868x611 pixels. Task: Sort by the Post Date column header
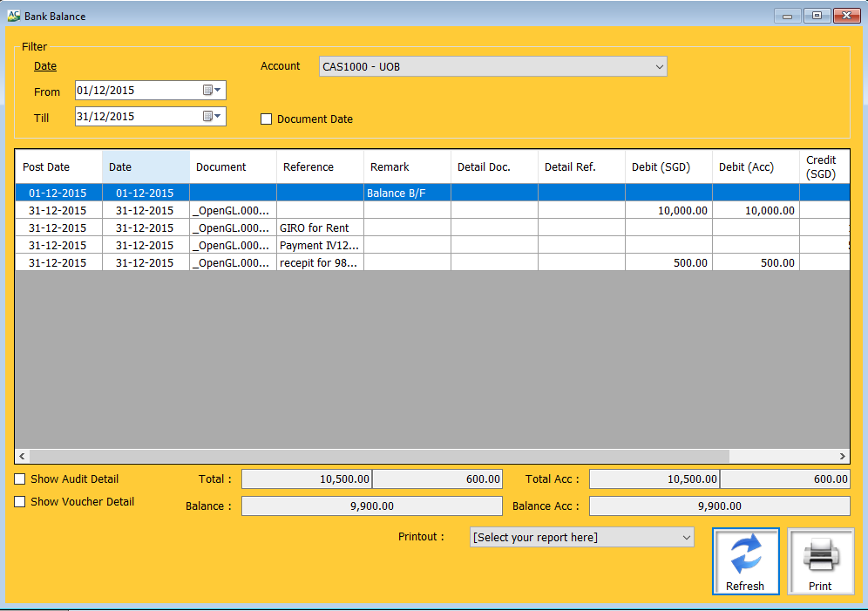pyautogui.click(x=58, y=167)
